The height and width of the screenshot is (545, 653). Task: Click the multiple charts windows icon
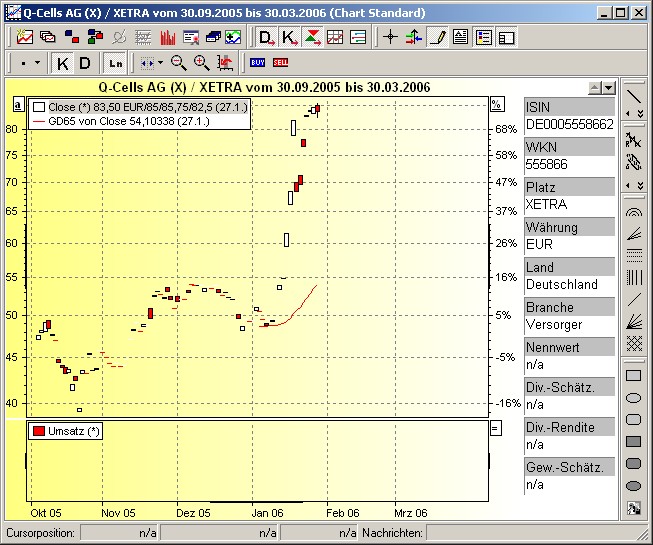[x=48, y=37]
